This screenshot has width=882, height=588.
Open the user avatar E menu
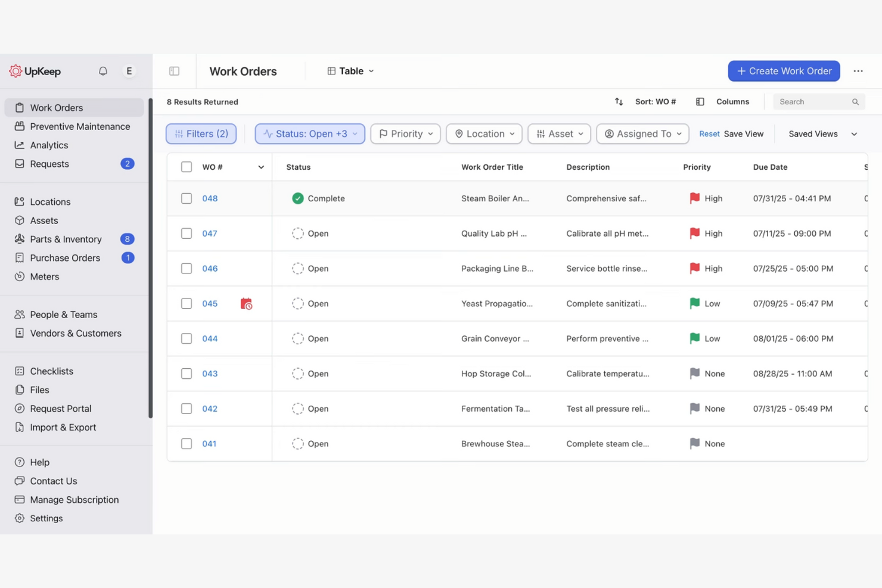point(129,71)
